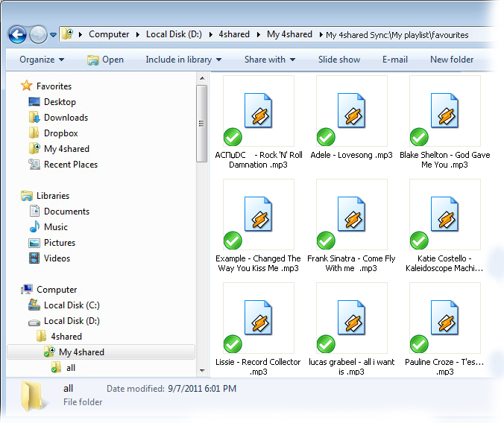This screenshot has height=426, width=504.
Task: Click the Music library icon
Action: tap(34, 227)
